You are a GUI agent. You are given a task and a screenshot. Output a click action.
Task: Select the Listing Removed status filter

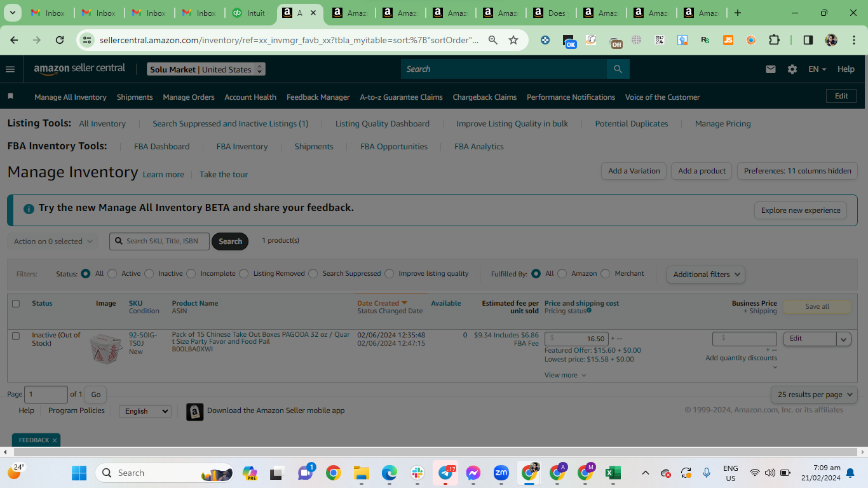[244, 274]
